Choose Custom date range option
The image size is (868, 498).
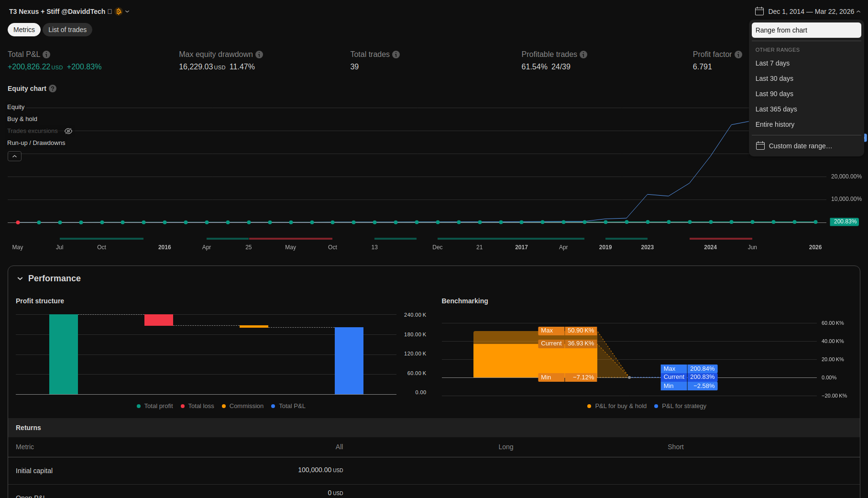click(x=800, y=146)
